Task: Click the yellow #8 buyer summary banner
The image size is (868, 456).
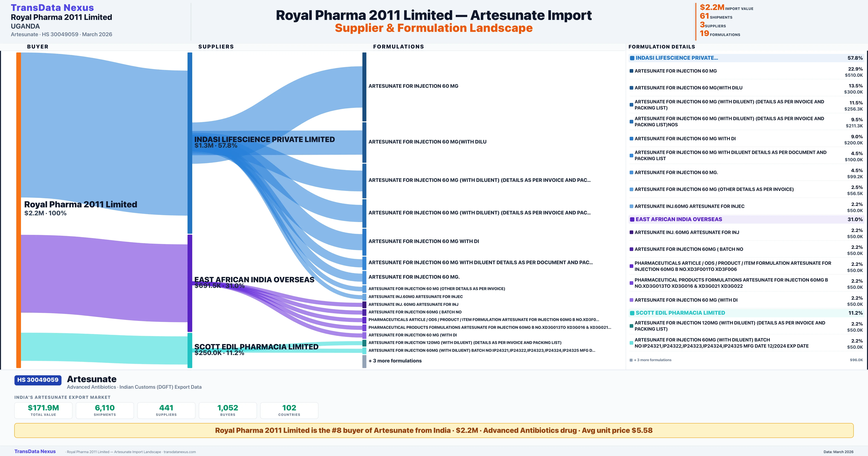Action: point(434,430)
